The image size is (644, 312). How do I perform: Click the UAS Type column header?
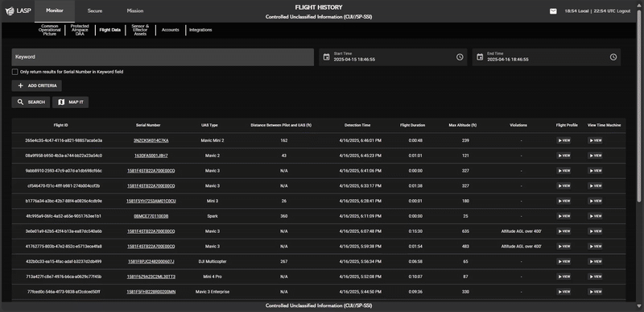(x=209, y=126)
